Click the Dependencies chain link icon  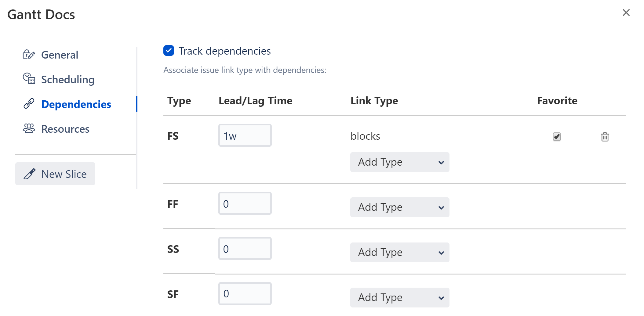pyautogui.click(x=29, y=104)
